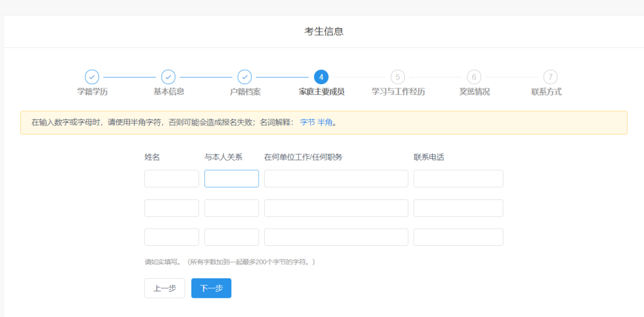Select the 家庭主要成员 step label
This screenshot has width=644, height=317.
[321, 92]
